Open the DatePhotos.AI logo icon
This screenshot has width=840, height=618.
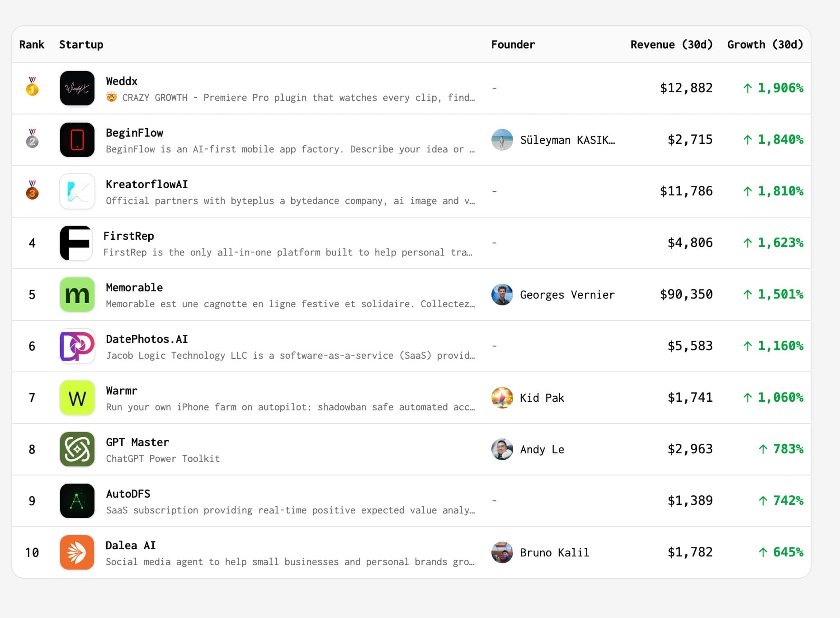[x=77, y=346]
